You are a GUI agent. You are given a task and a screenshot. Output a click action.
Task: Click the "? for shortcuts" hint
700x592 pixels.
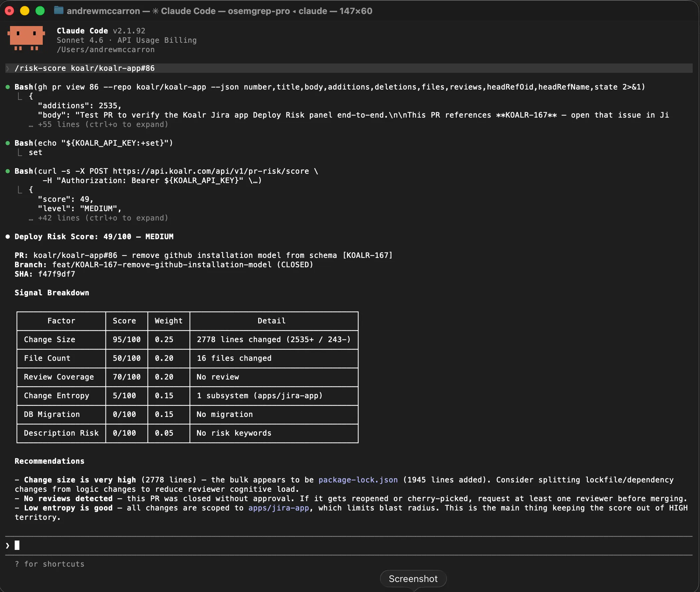50,564
